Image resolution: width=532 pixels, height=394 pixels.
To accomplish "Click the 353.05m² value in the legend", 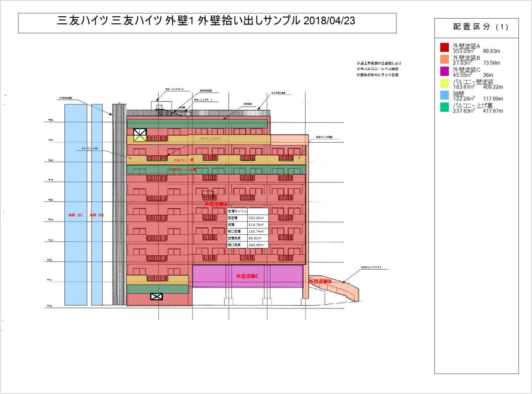I will (464, 51).
